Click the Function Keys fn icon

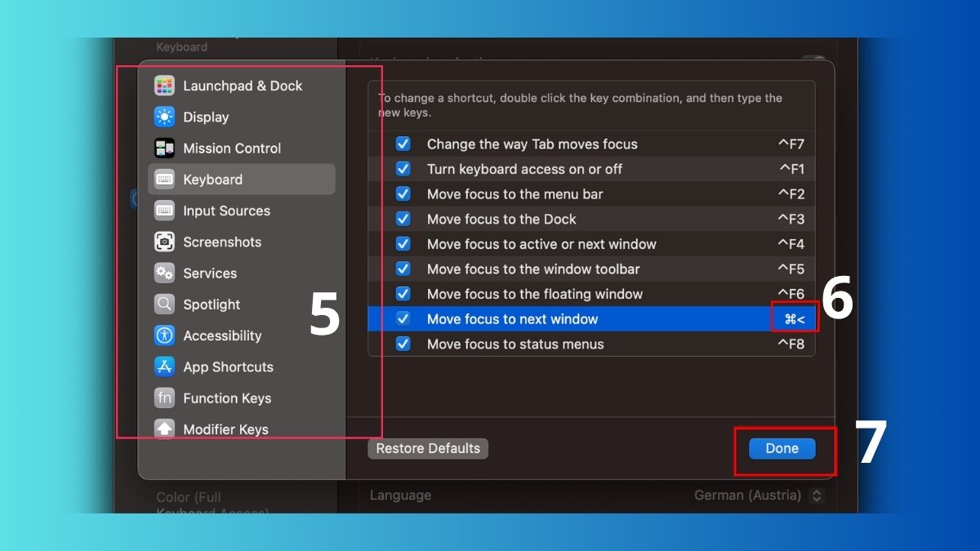165,398
